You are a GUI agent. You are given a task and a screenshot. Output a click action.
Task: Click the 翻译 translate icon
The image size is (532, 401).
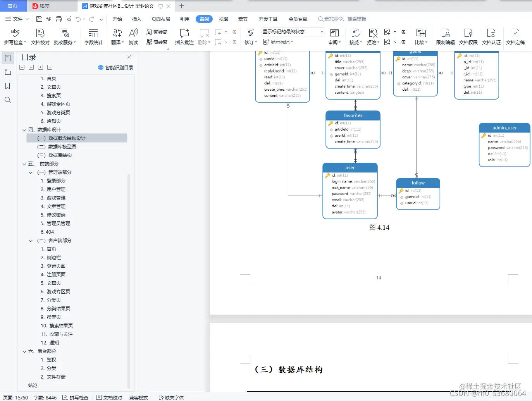click(117, 33)
